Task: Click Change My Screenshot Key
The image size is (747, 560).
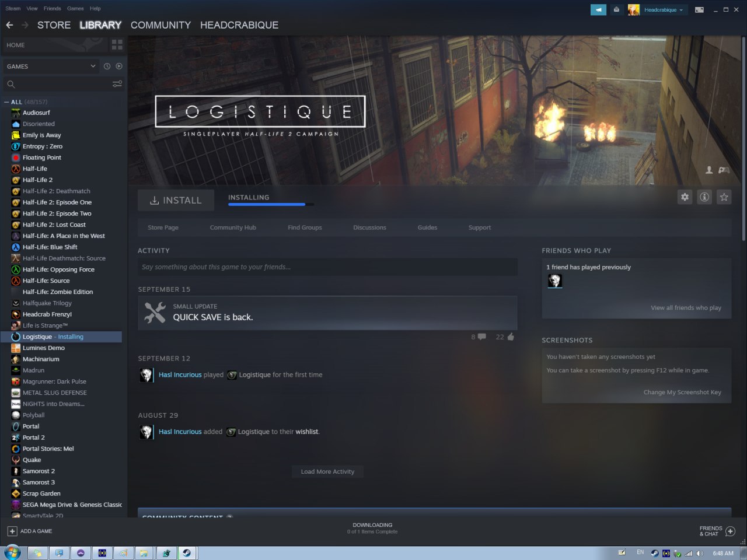Action: click(x=682, y=392)
